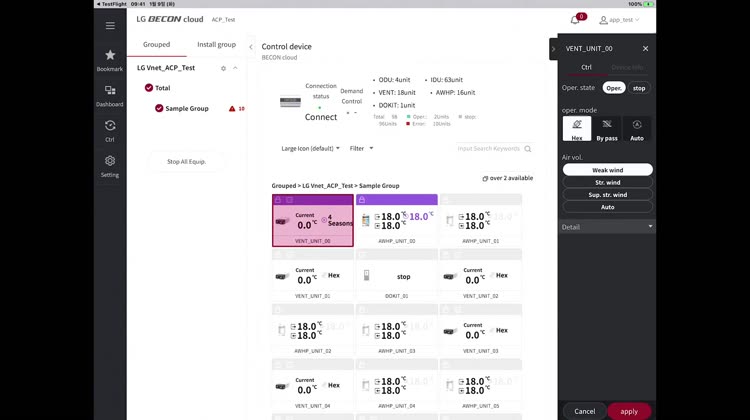
Task: Select Str. wind air volume
Action: (x=607, y=183)
